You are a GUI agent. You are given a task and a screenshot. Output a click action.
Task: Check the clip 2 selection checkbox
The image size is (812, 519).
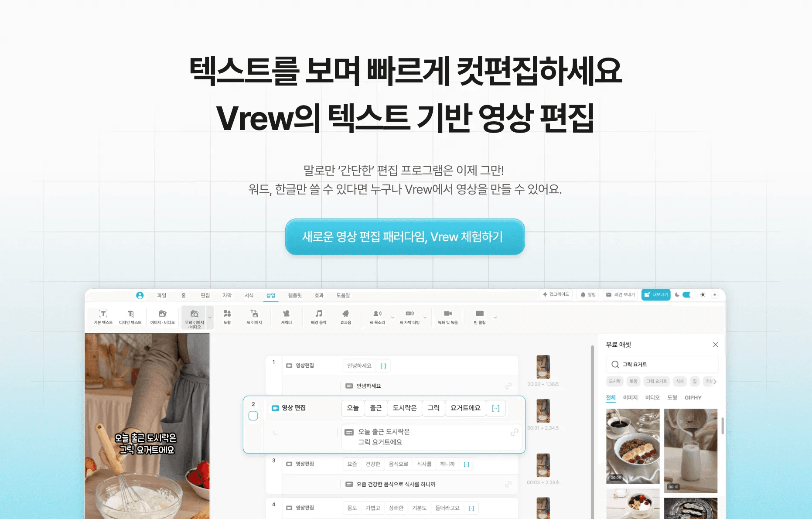[x=253, y=416]
